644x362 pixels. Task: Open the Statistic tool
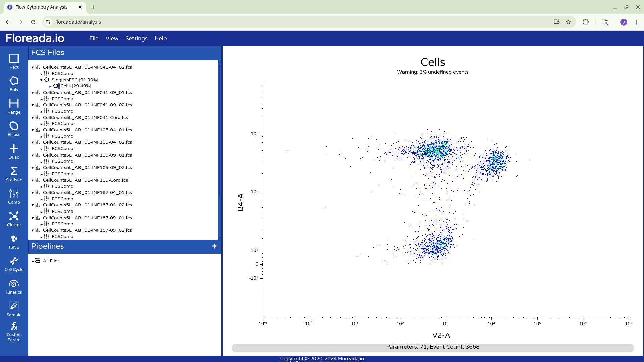click(14, 174)
